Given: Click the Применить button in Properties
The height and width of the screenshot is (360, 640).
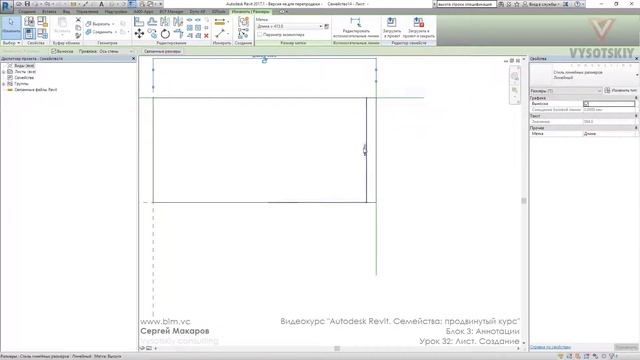Looking at the screenshot, I should click(x=626, y=347).
